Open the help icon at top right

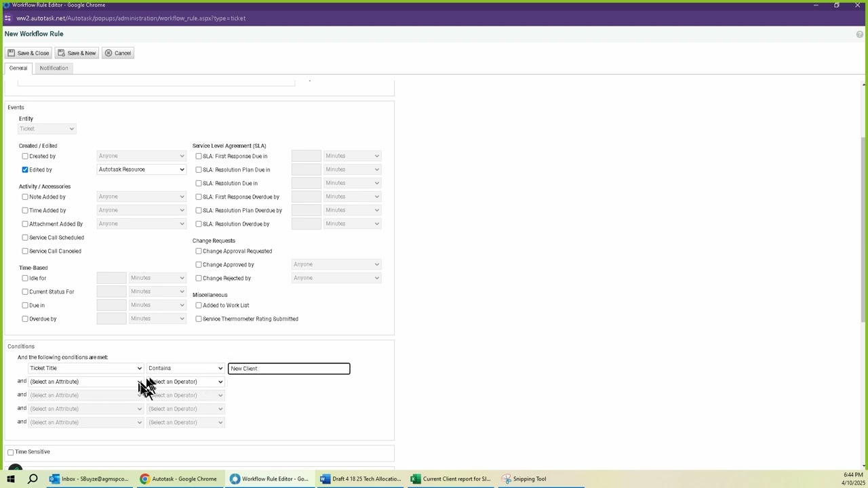click(860, 34)
